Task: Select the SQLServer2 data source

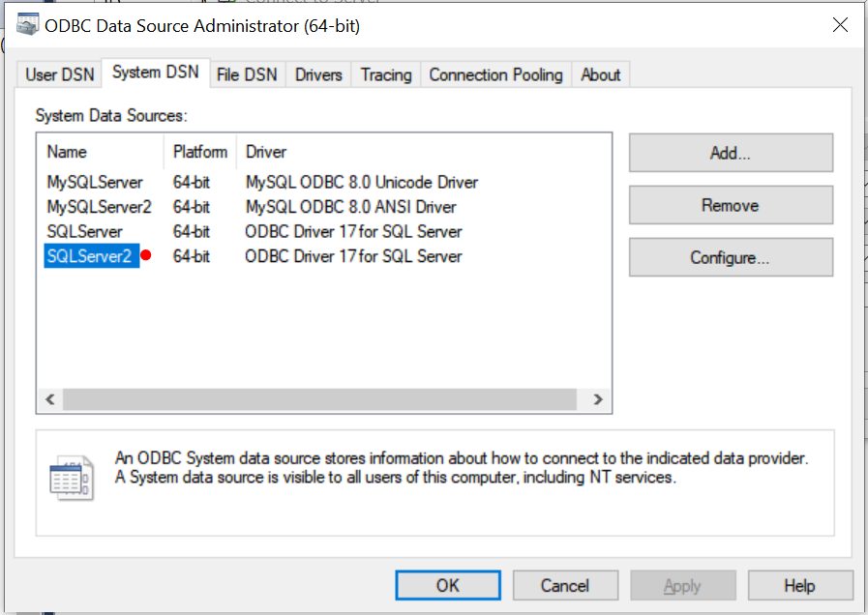Action: (x=90, y=256)
